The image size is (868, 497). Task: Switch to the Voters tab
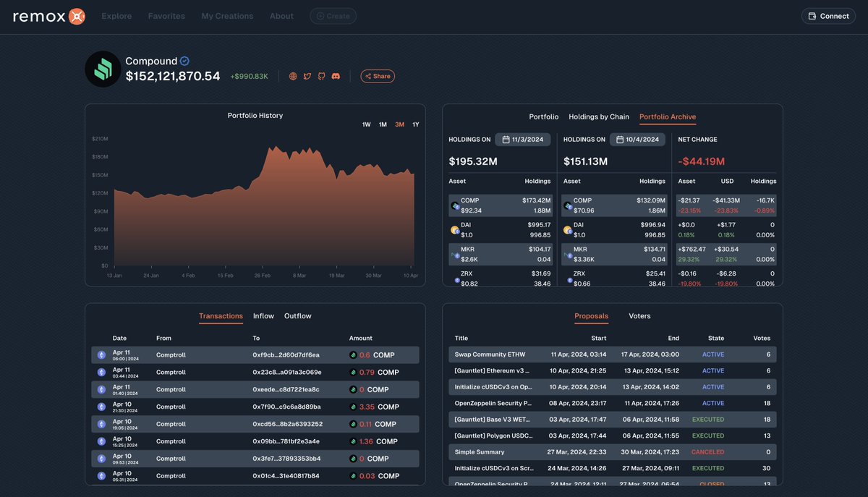click(x=641, y=316)
